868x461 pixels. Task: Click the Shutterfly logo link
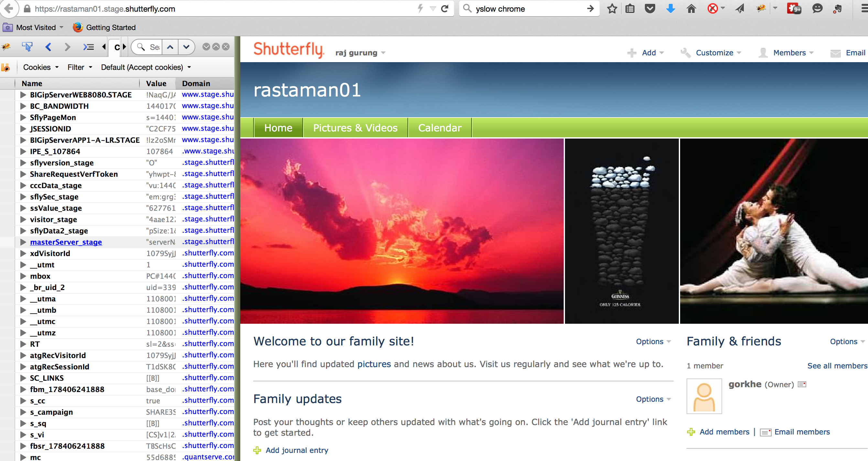288,50
